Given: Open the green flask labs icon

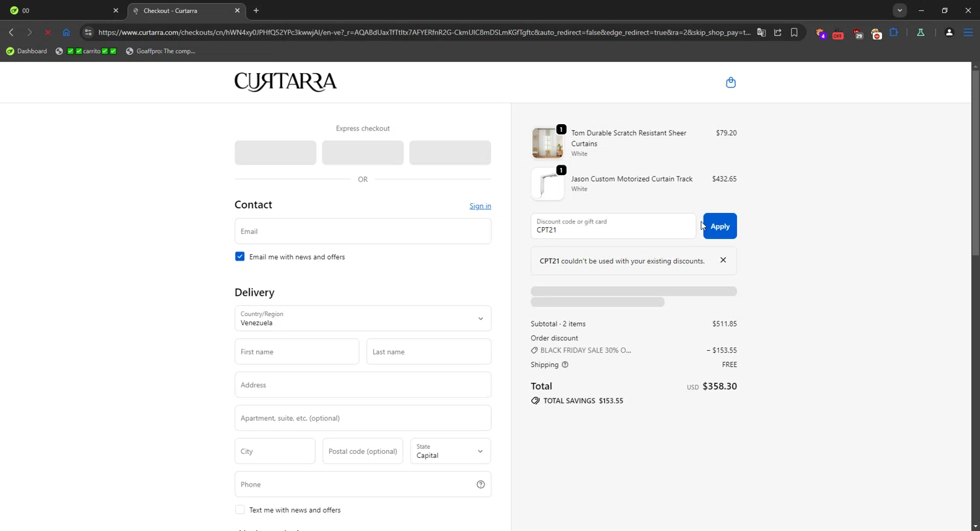Looking at the screenshot, I should (921, 32).
